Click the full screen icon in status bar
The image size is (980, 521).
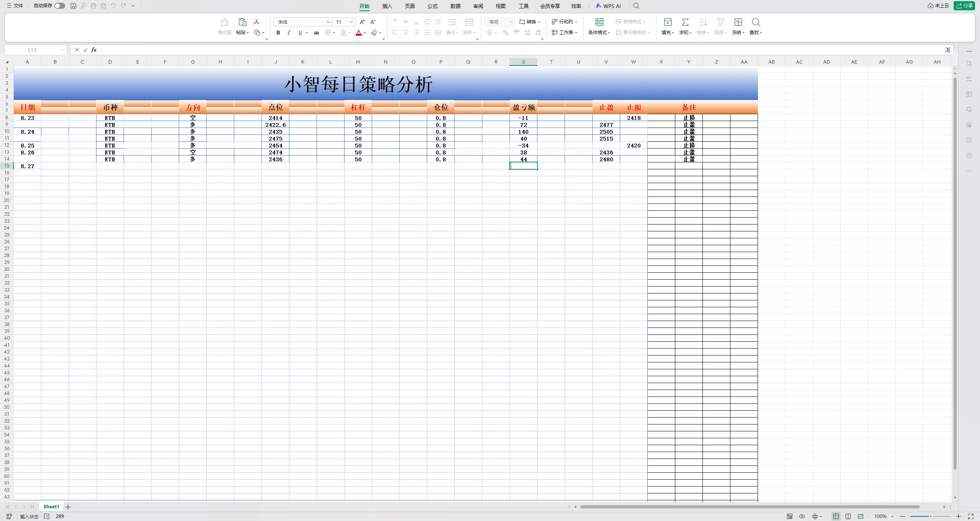point(971,516)
